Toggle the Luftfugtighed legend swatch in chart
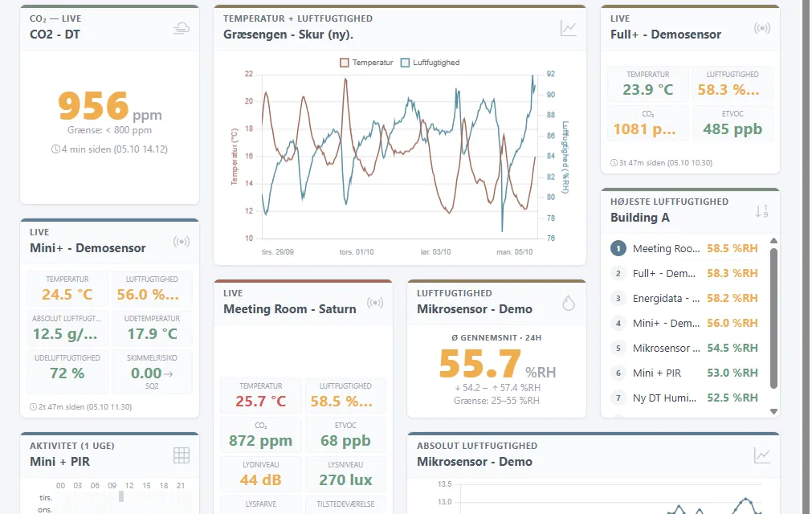This screenshot has height=514, width=812. click(405, 63)
